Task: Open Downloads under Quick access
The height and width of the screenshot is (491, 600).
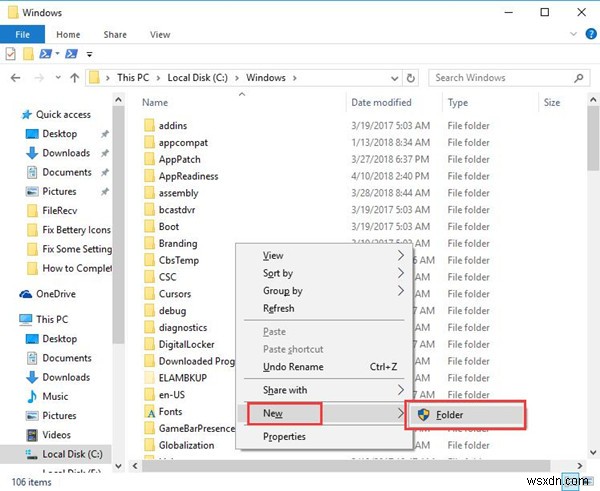Action: point(66,153)
